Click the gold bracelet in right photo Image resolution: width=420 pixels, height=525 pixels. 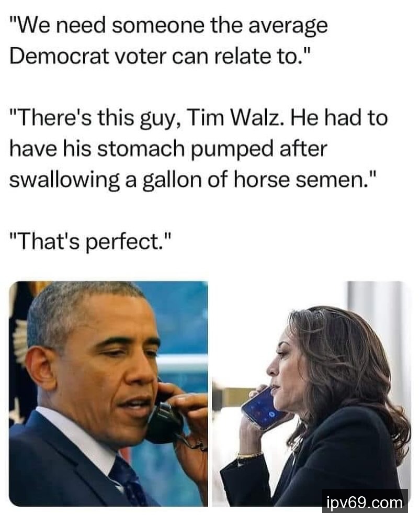(249, 456)
